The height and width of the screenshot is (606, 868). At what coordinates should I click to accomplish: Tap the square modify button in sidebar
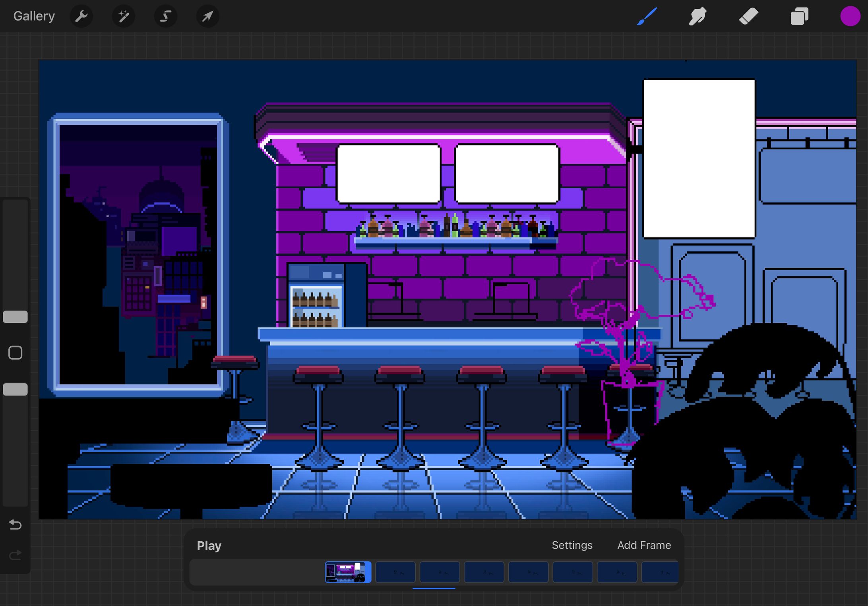click(x=15, y=353)
